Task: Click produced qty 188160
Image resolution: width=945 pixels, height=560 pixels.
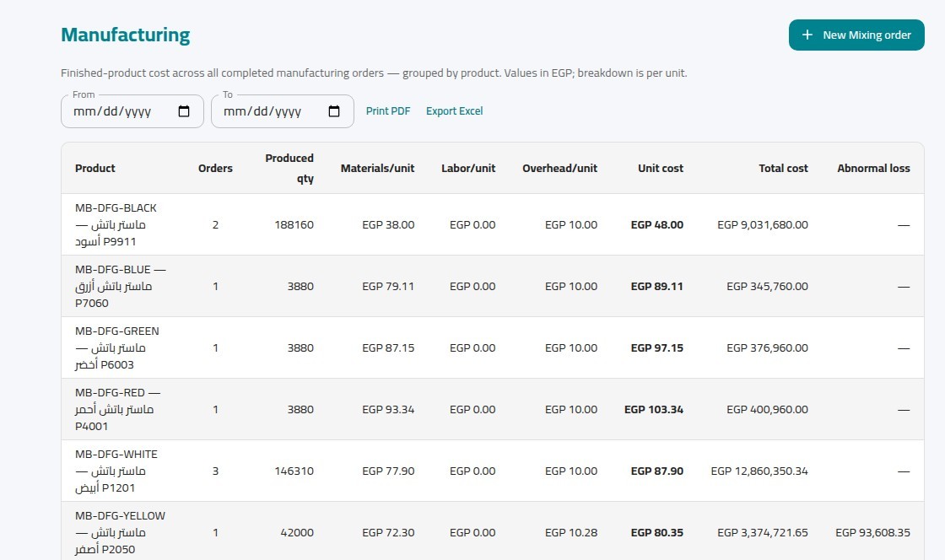Action: [x=294, y=224]
